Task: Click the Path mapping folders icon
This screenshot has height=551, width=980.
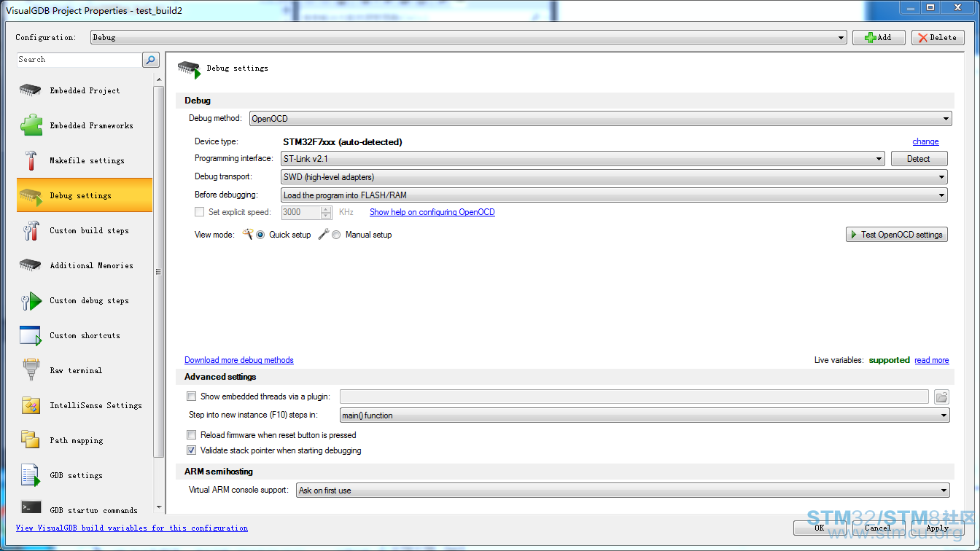Action: 31,440
